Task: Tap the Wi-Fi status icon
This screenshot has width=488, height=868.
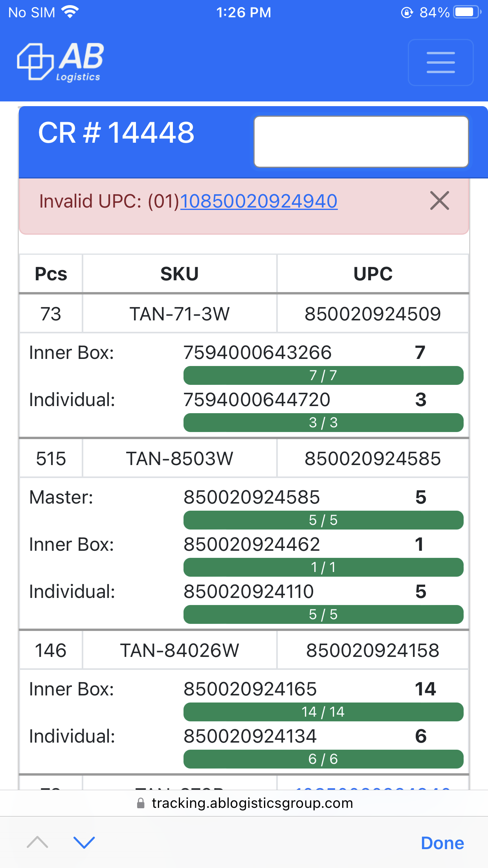Action: pos(70,12)
